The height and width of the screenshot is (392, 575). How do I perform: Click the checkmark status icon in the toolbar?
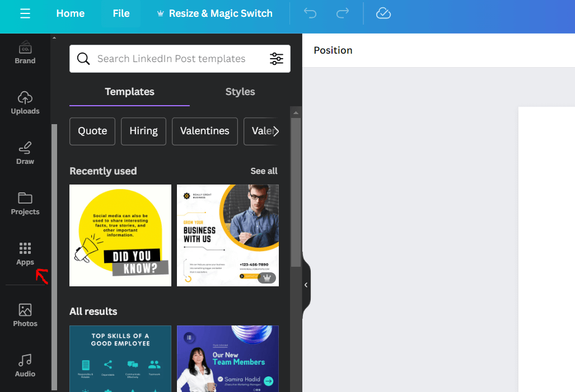[x=384, y=13]
